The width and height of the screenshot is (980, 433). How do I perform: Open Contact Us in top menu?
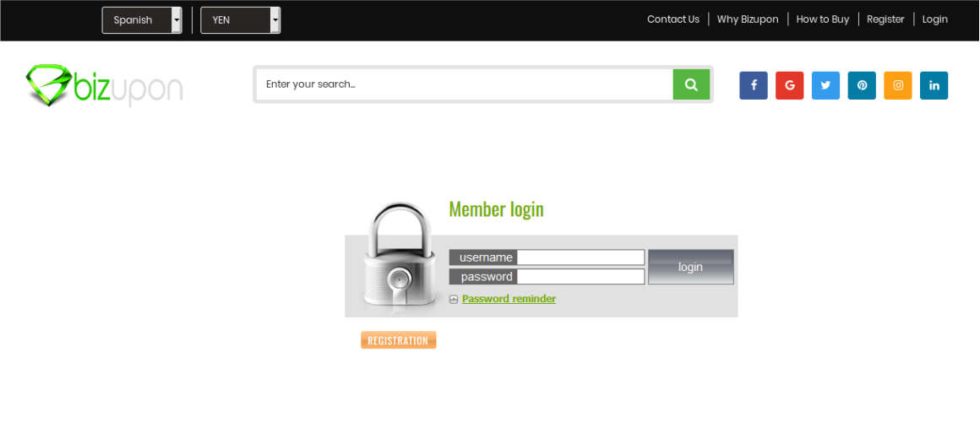673,19
